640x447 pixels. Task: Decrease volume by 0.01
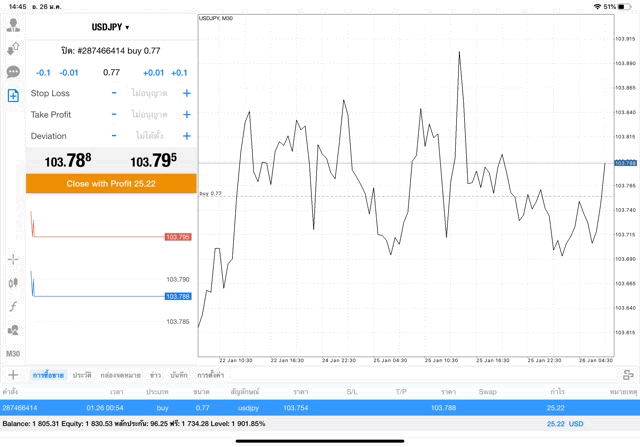pos(69,73)
